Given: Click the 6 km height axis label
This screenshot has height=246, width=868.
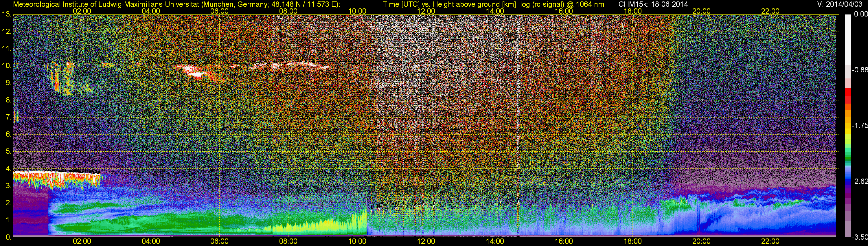Looking at the screenshot, I should [8, 135].
